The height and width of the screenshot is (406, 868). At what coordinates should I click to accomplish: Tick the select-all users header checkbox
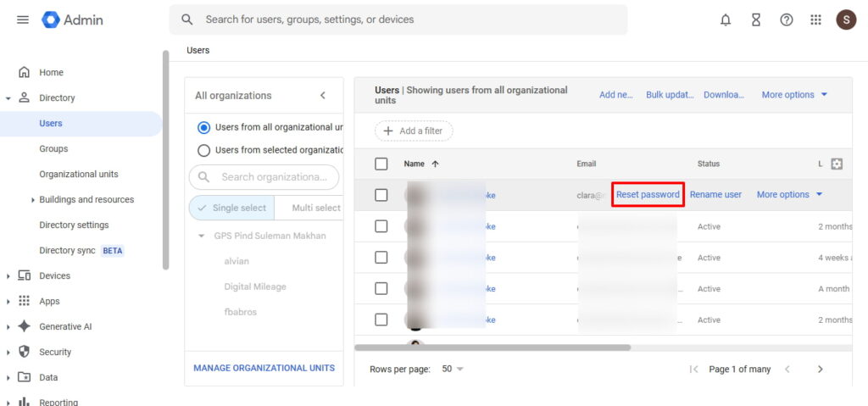coord(381,164)
